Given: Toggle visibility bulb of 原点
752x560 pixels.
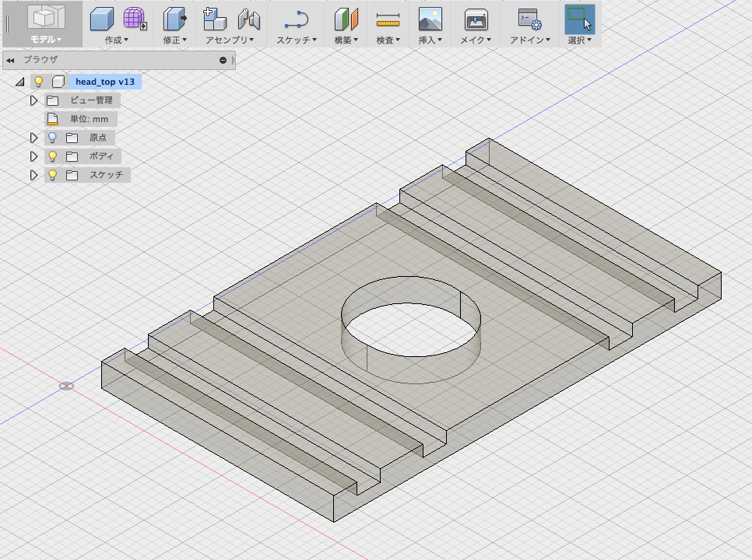Looking at the screenshot, I should coord(52,138).
